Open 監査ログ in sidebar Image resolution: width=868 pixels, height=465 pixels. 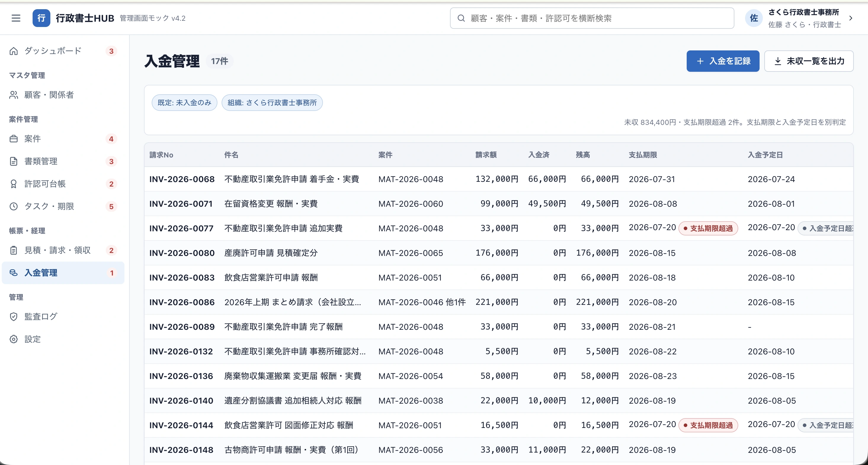pos(63,316)
